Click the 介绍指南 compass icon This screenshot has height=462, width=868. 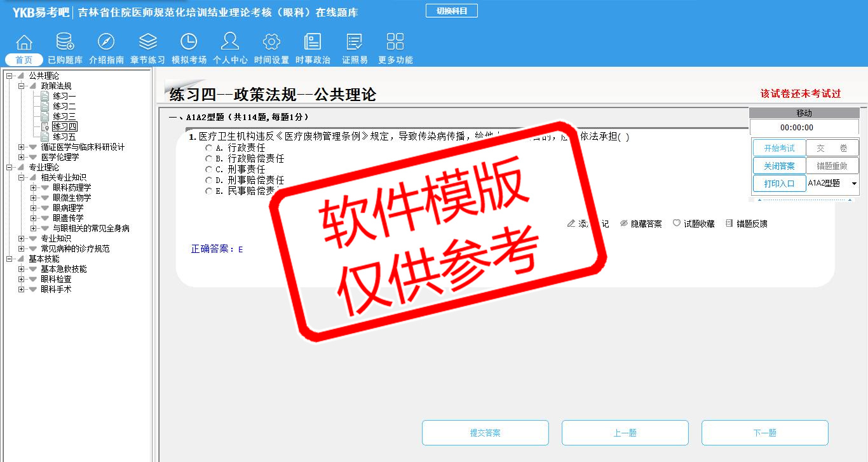(106, 42)
